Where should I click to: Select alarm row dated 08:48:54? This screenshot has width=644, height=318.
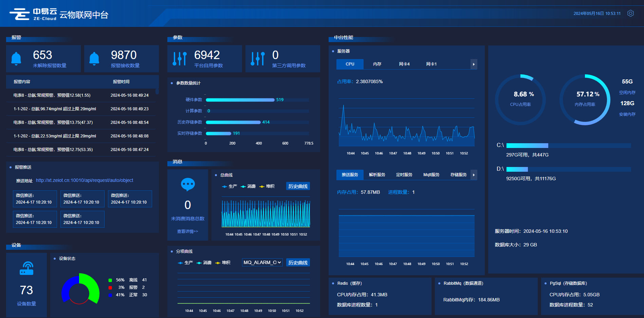coord(81,123)
